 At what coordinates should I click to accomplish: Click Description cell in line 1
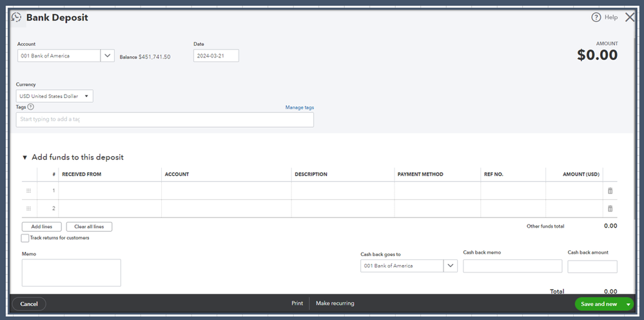pyautogui.click(x=343, y=190)
